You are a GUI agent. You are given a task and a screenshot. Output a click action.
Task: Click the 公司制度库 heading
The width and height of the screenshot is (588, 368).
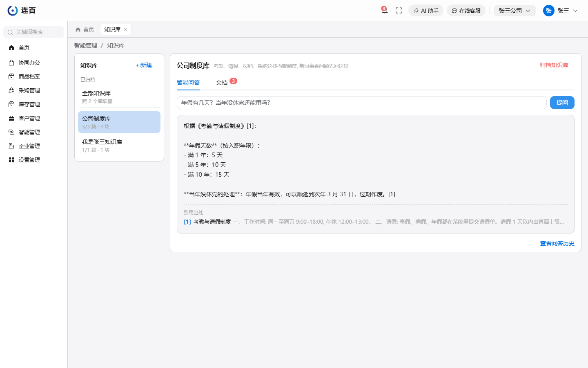coord(193,65)
